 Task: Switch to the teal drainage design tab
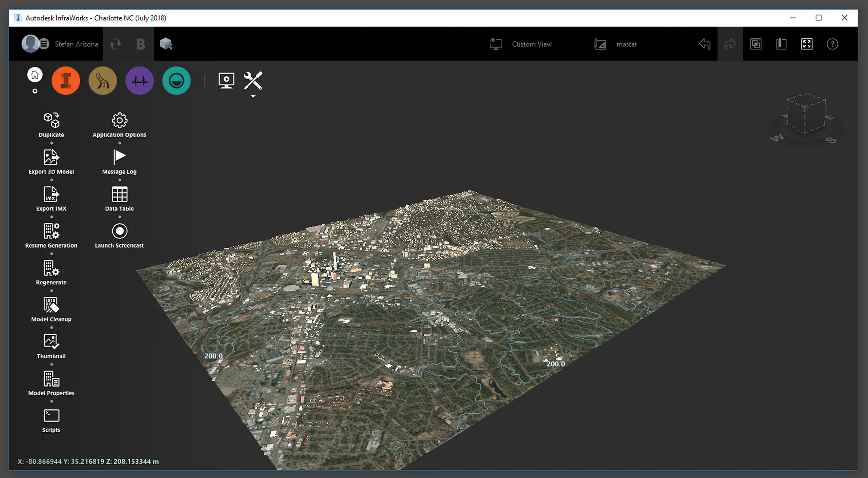tap(176, 81)
